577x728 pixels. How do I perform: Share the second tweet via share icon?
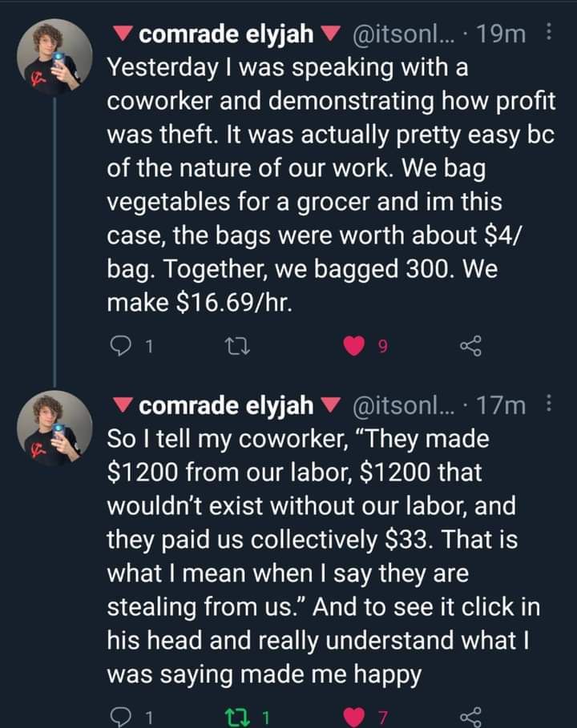[x=470, y=717]
